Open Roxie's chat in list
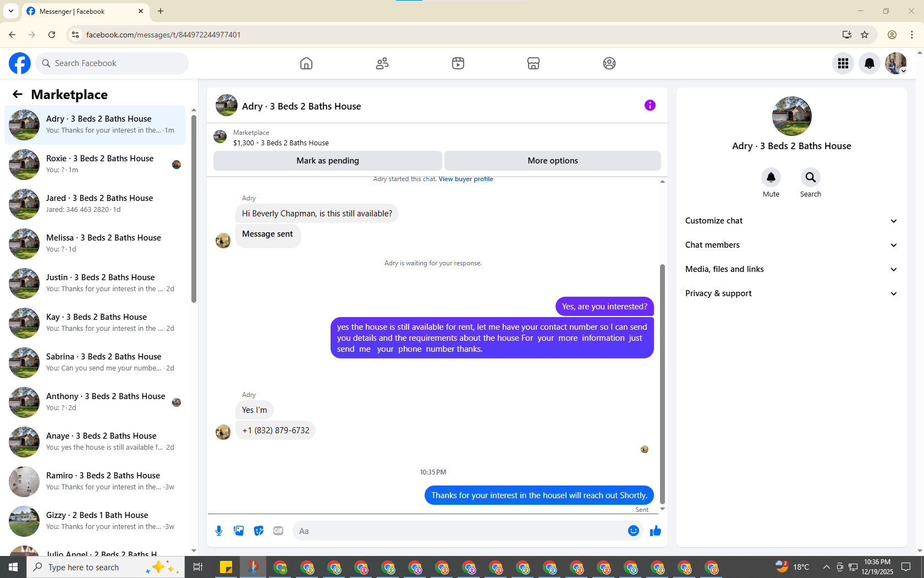 coord(95,164)
